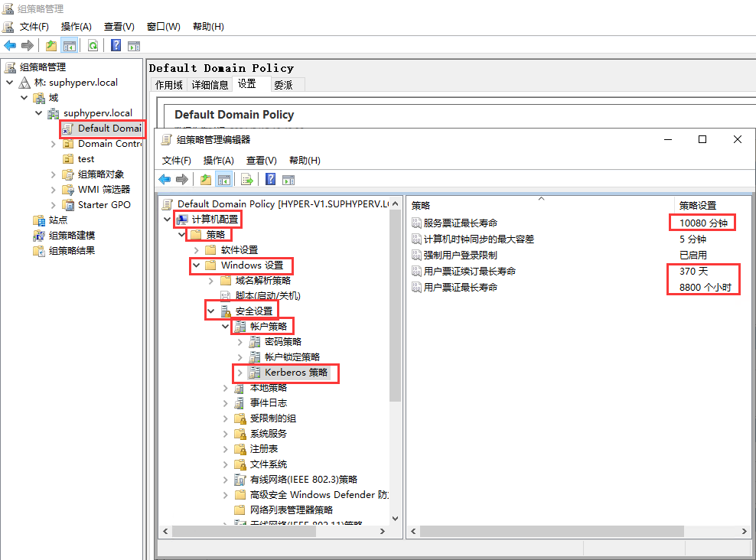Select Starter GPO node
Screen dimensions: 756x560
click(x=104, y=205)
